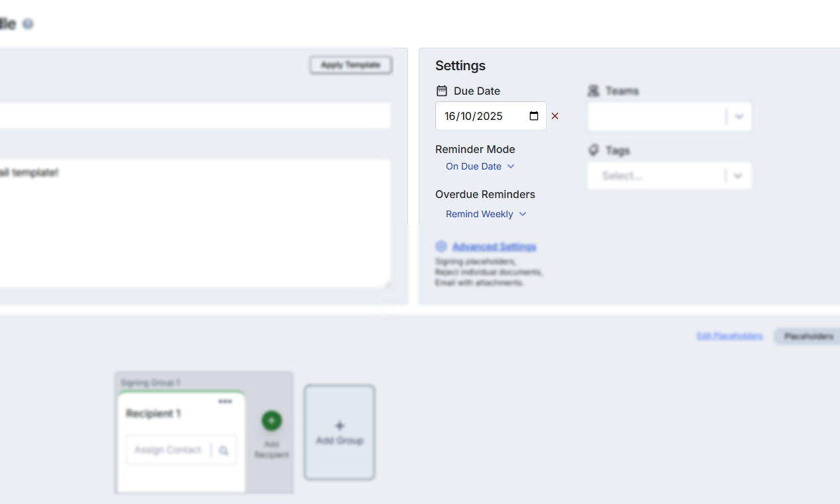The image size is (840, 504).
Task: Click the green Add Recipient plus icon
Action: [x=272, y=421]
